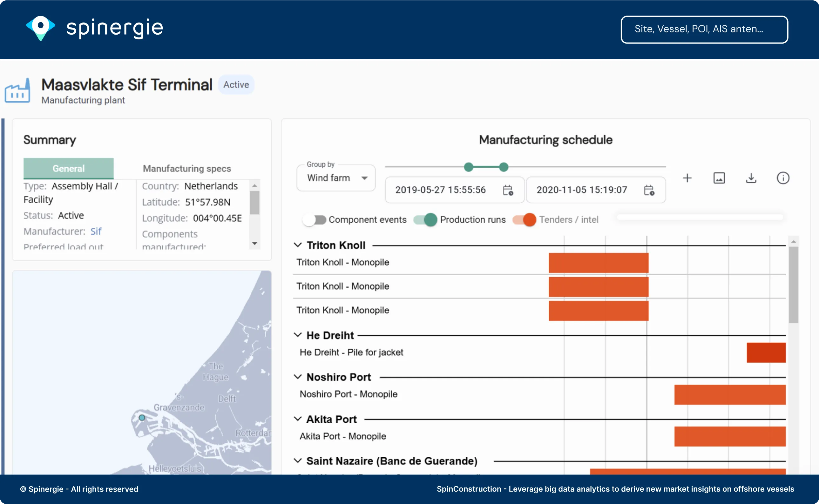Viewport: 819px width, 504px height.
Task: Select the General tab
Action: click(x=68, y=168)
